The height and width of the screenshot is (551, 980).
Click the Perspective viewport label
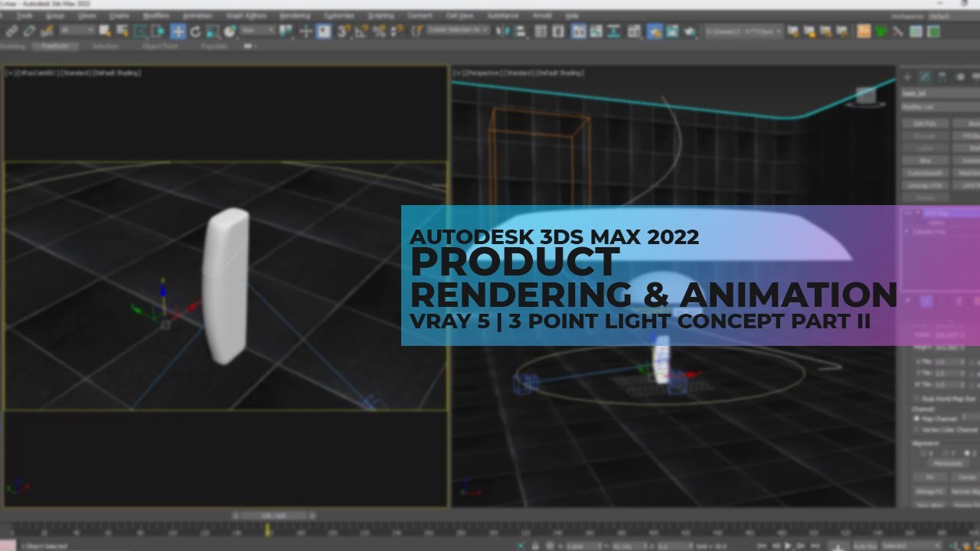(x=484, y=73)
